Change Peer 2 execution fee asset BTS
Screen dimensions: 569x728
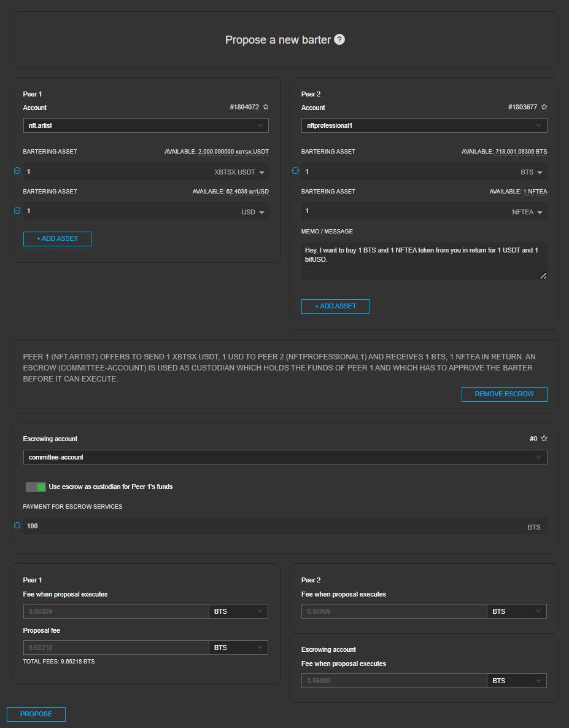(517, 611)
